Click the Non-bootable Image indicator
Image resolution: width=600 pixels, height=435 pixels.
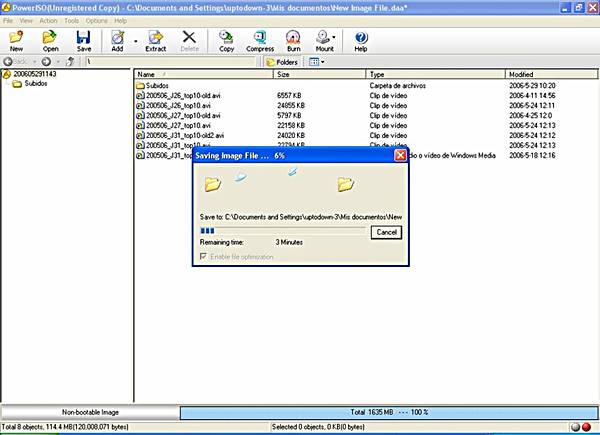click(90, 412)
